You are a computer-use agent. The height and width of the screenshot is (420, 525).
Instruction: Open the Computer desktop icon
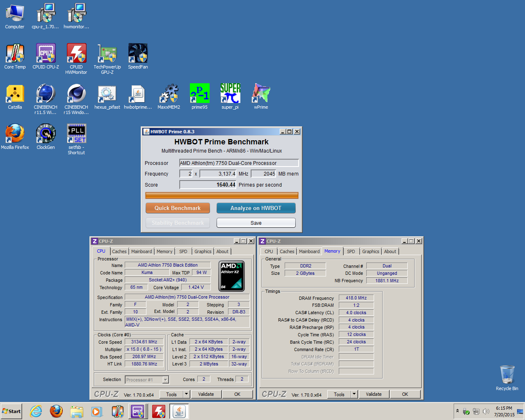[15, 16]
